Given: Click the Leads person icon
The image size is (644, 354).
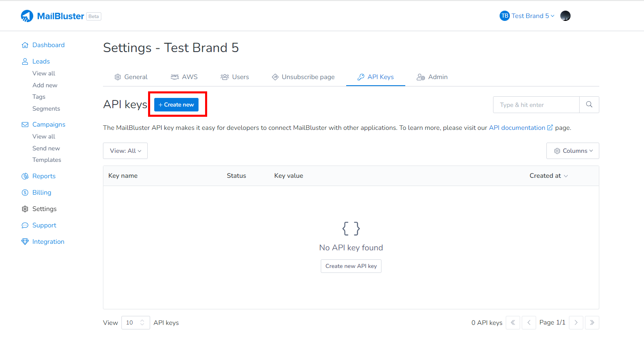Looking at the screenshot, I should (x=25, y=61).
